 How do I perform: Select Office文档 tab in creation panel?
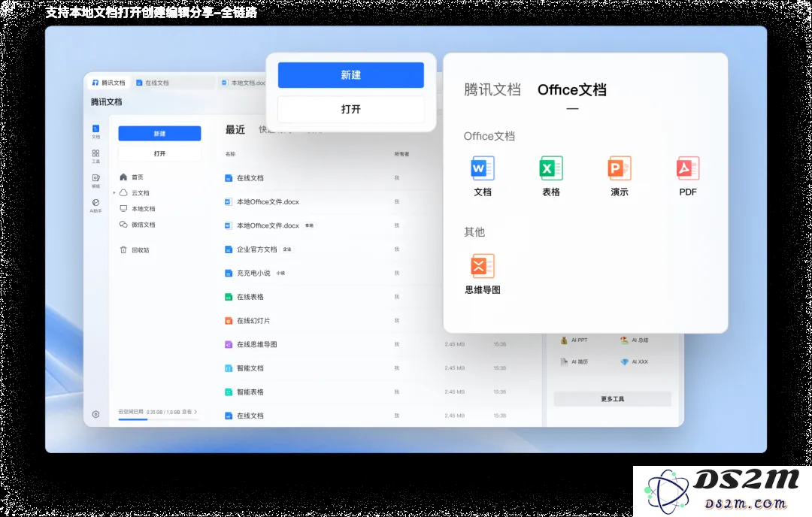(572, 89)
